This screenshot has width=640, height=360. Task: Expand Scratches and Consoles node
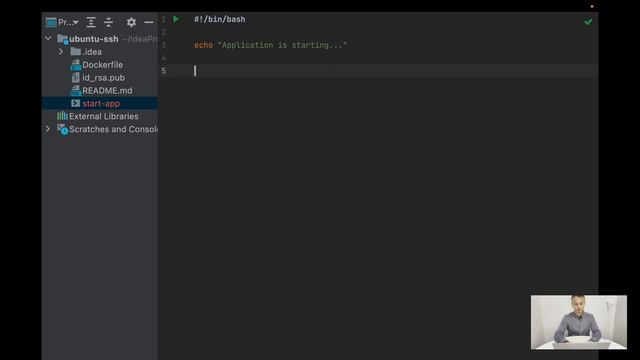[48, 129]
